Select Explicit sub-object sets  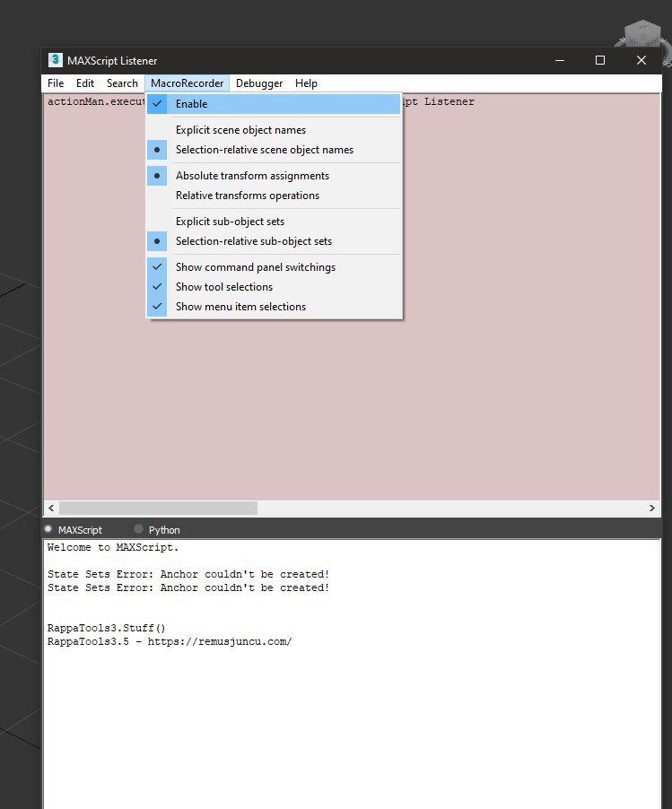(274, 222)
